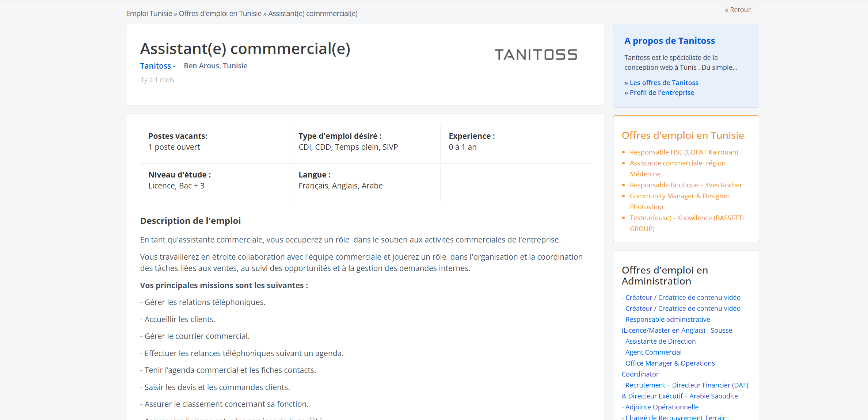868x420 pixels.
Task: Click the Saisir les devis et les commandes clients line
Action: click(215, 387)
